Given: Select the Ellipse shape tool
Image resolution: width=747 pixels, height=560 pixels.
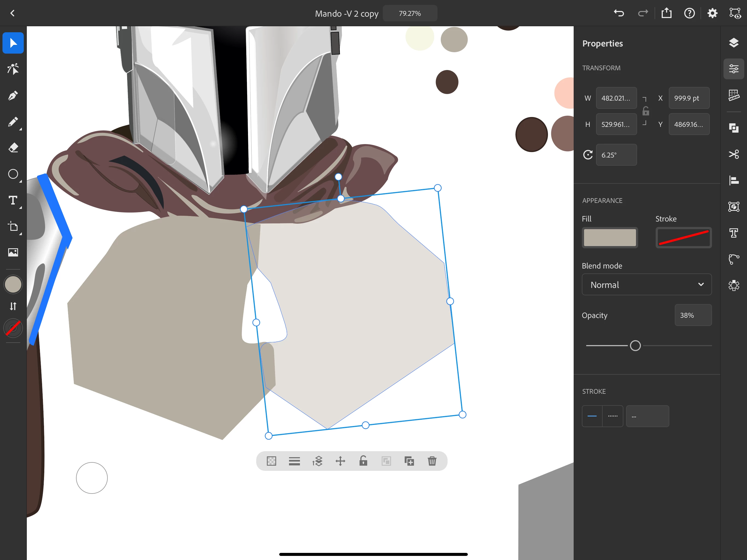Looking at the screenshot, I should pyautogui.click(x=13, y=174).
